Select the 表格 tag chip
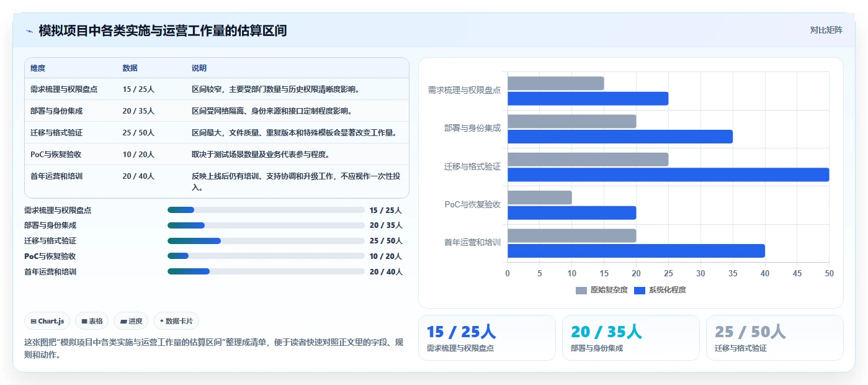Image resolution: width=868 pixels, height=385 pixels. pyautogui.click(x=92, y=321)
